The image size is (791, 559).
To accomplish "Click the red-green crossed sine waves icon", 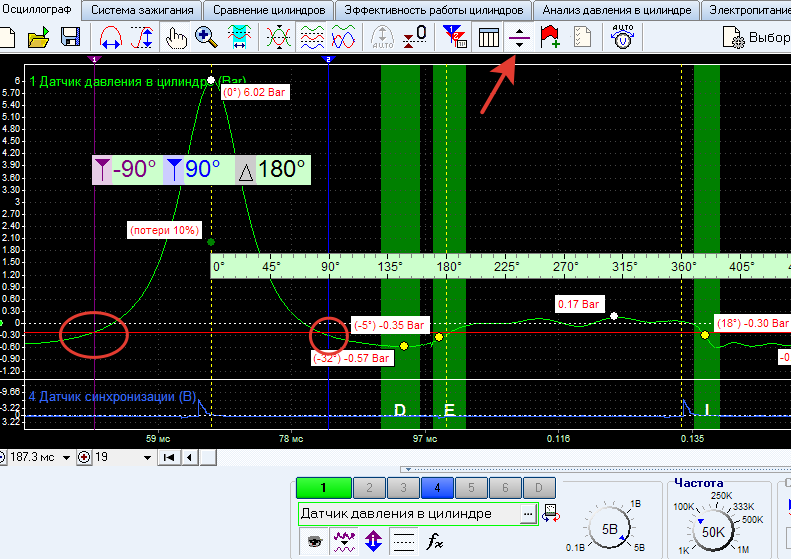I will click(278, 37).
